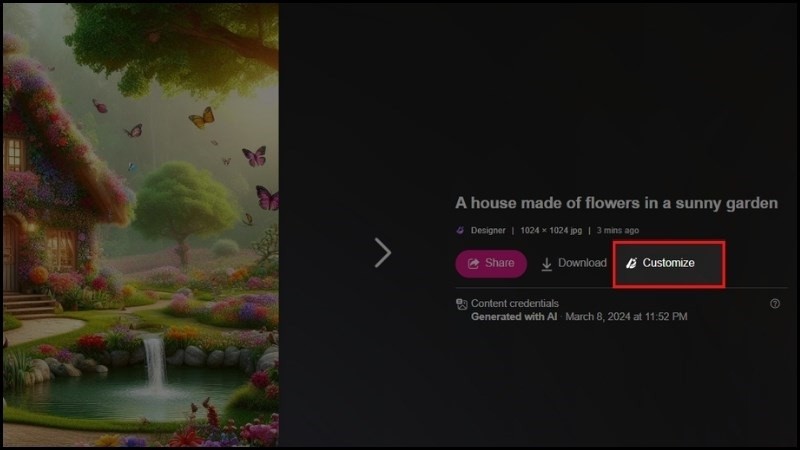Open the Content credentials label
This screenshot has height=450, width=800.
514,303
